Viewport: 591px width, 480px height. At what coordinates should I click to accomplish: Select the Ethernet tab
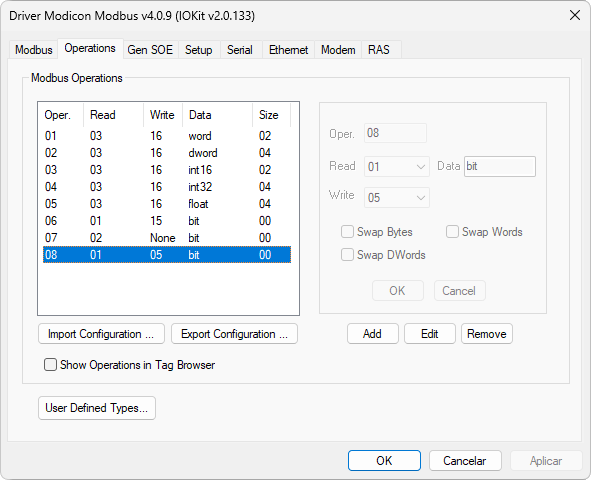coord(288,50)
